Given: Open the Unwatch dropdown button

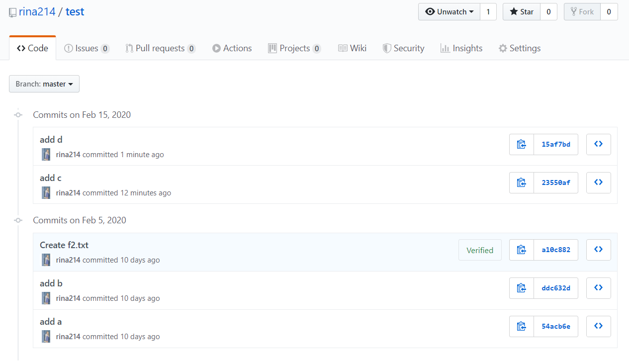Looking at the screenshot, I should coord(449,12).
